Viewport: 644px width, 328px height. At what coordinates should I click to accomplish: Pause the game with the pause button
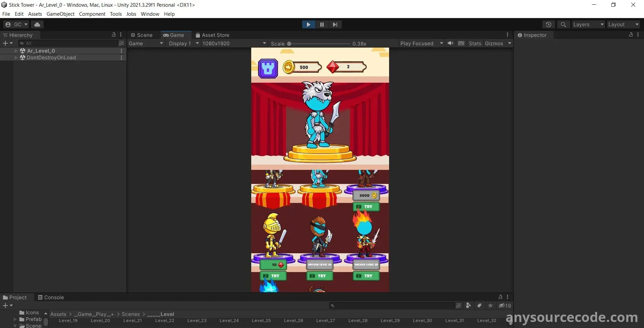coord(322,24)
